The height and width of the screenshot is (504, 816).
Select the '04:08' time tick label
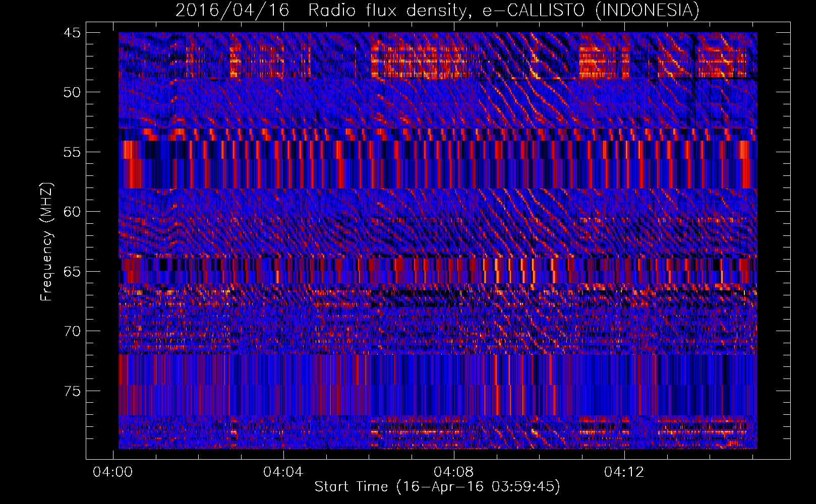(x=454, y=472)
